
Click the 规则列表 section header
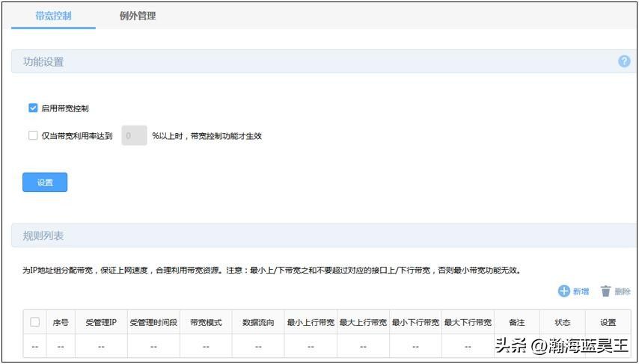tap(43, 235)
